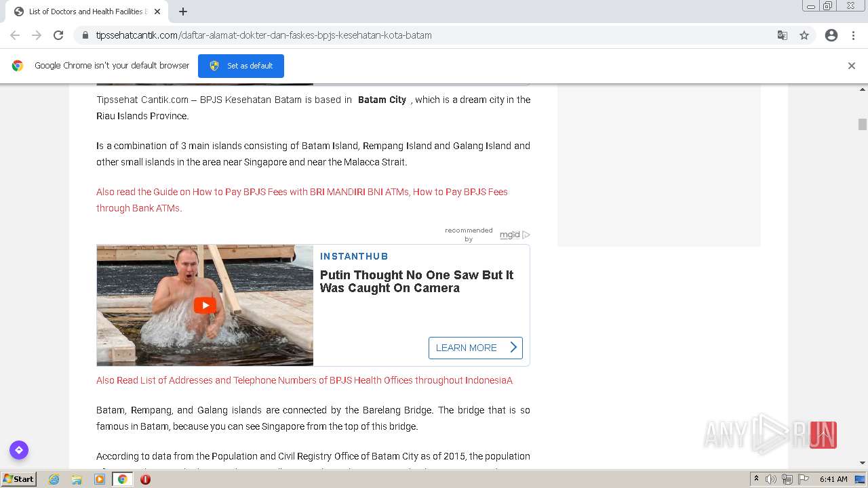Select the Chrome taskbar icon
The width and height of the screenshot is (868, 488).
122,479
